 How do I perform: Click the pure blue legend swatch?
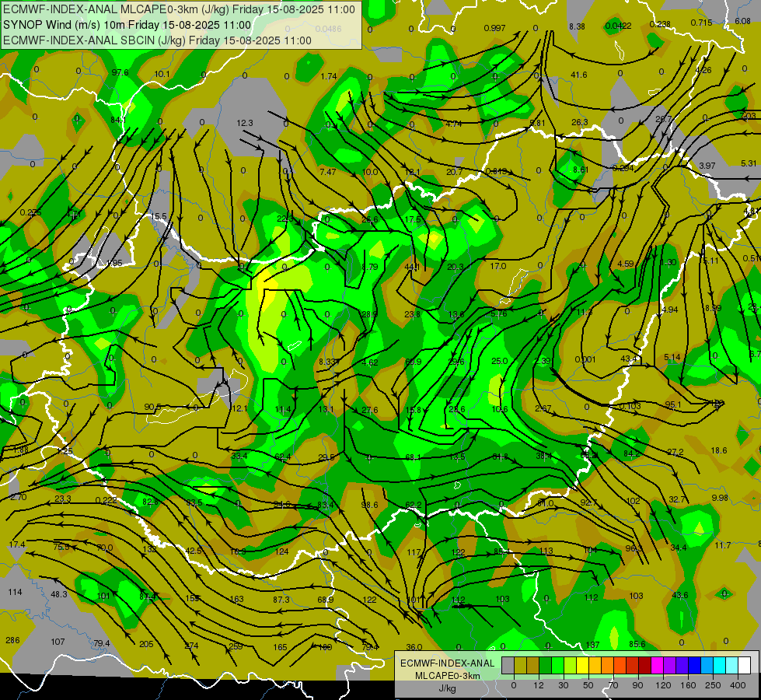[695, 665]
